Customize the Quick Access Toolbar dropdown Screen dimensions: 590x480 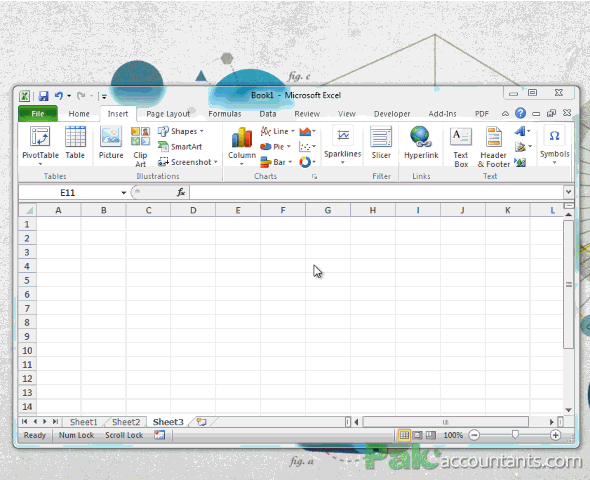coord(104,97)
